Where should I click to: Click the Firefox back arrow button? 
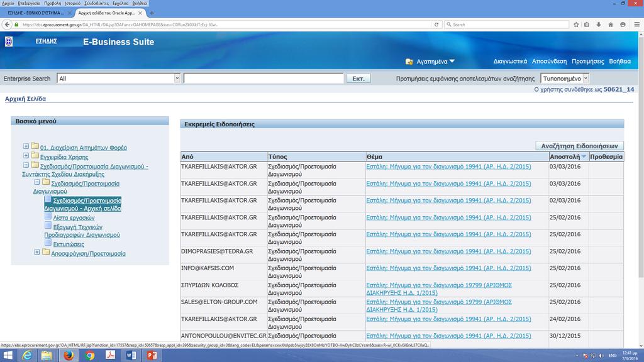7,25
